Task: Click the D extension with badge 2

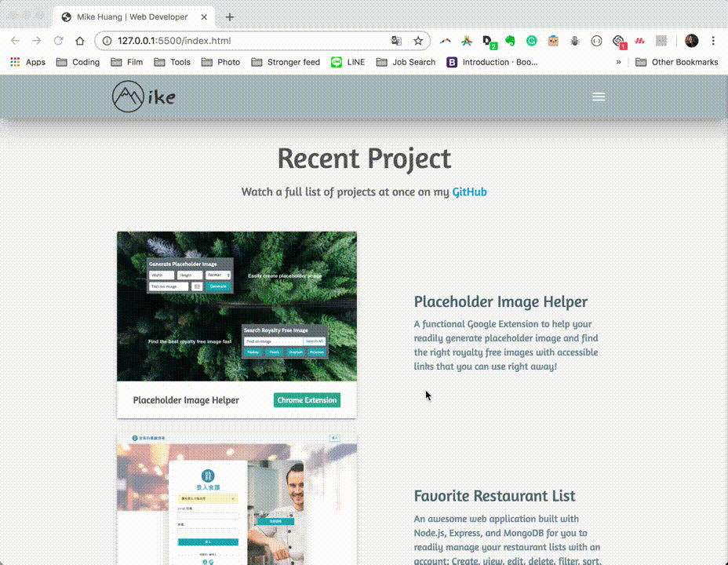Action: coord(490,42)
